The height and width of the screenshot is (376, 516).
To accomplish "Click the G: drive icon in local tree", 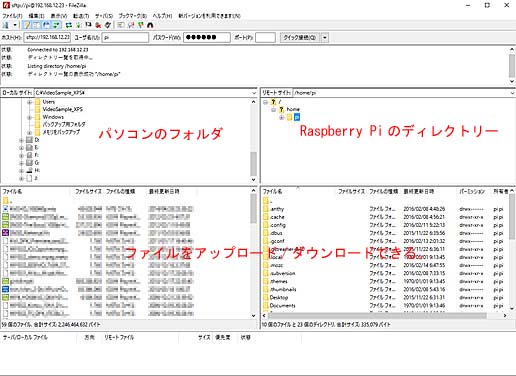I will click(29, 163).
